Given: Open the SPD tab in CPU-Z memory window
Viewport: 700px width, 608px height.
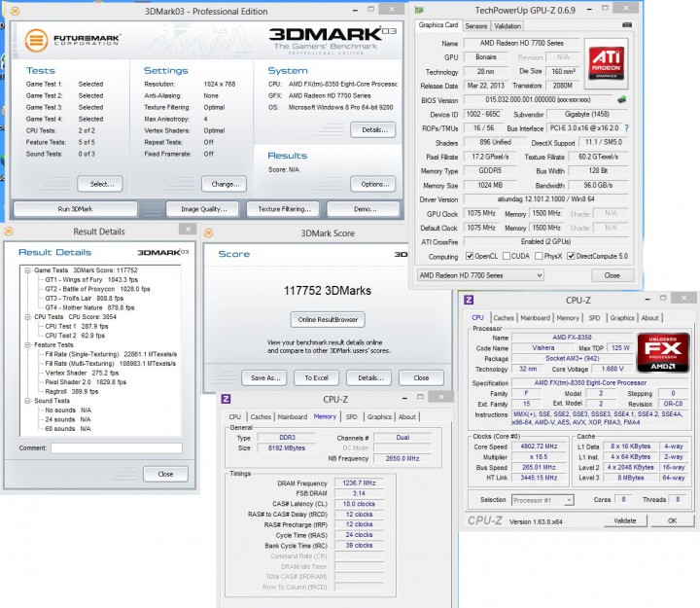Looking at the screenshot, I should pyautogui.click(x=351, y=416).
